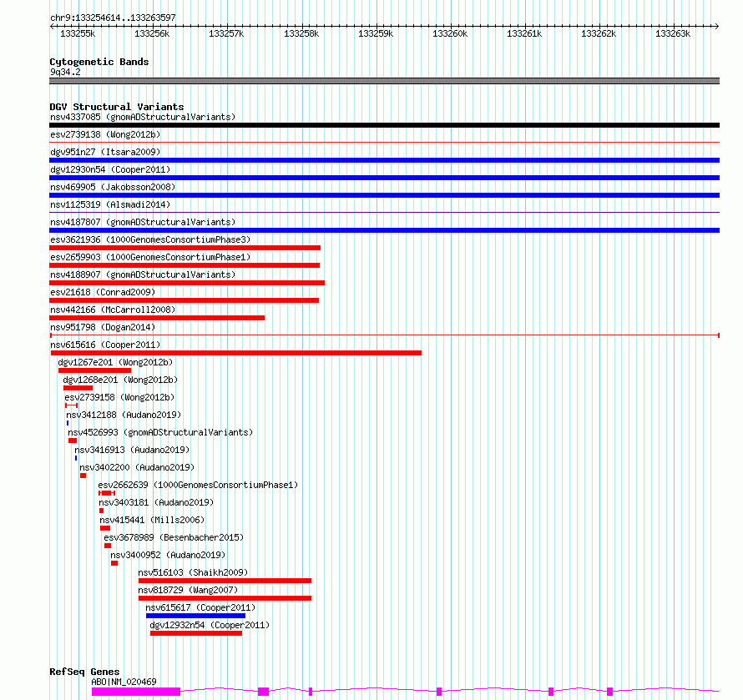The width and height of the screenshot is (743, 700).
Task: Click esv2739158 (Wong2012b) label
Action: [x=119, y=397]
